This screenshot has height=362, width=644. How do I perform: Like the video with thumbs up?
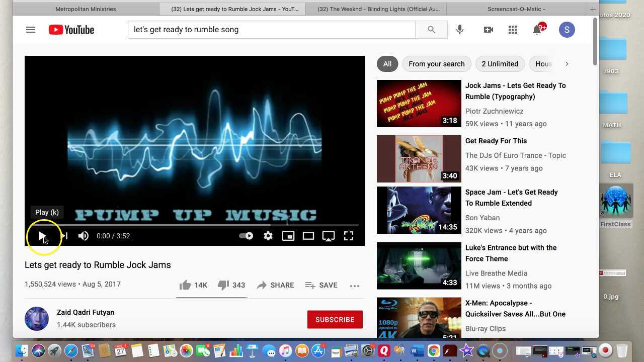coord(193,285)
